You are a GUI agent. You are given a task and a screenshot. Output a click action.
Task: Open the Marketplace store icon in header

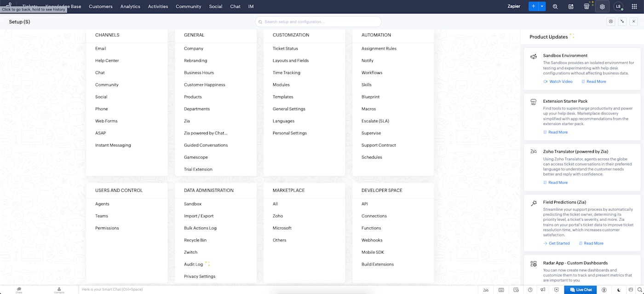[586, 6]
